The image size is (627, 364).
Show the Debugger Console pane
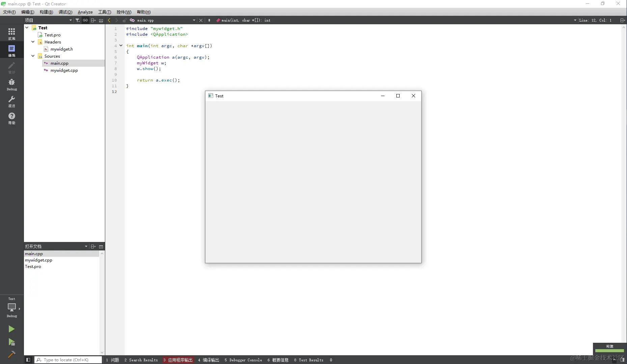[x=243, y=360]
